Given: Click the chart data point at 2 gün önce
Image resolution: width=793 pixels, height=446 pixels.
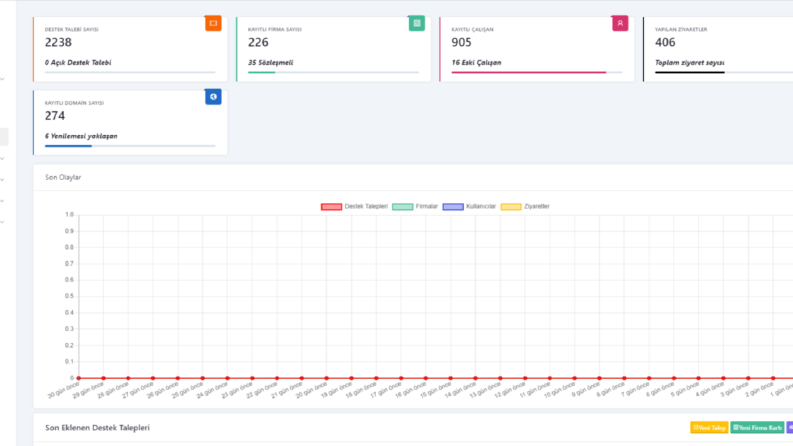Looking at the screenshot, I should point(773,378).
